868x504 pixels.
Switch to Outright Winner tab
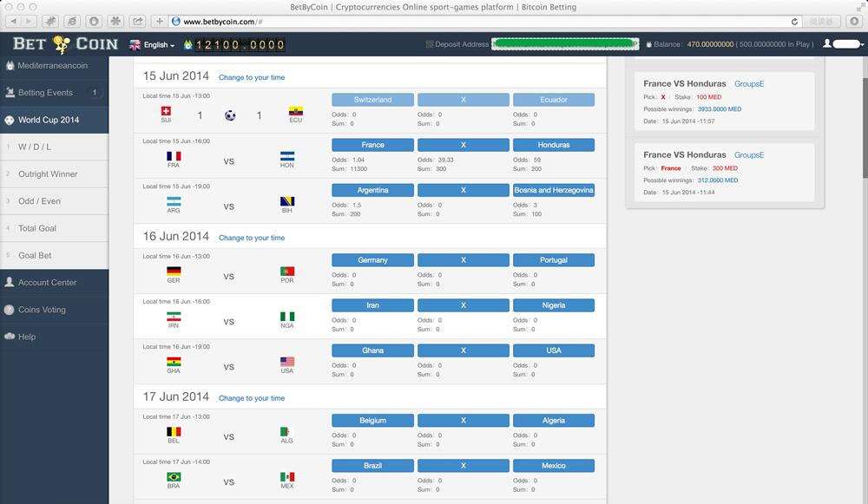tap(54, 173)
